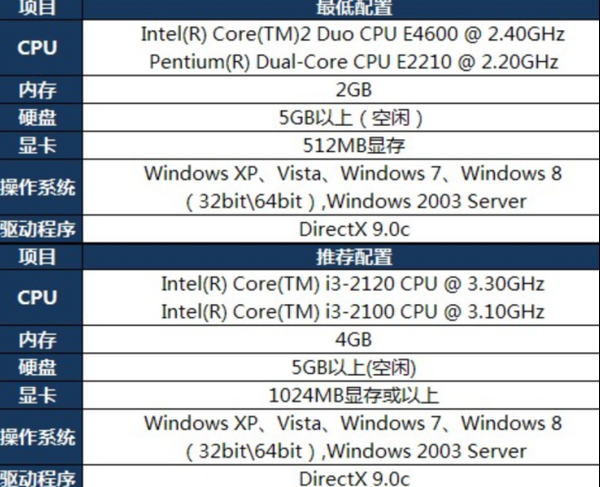Select the 512MB显存 graphics cell
The image size is (600, 487).
[353, 146]
